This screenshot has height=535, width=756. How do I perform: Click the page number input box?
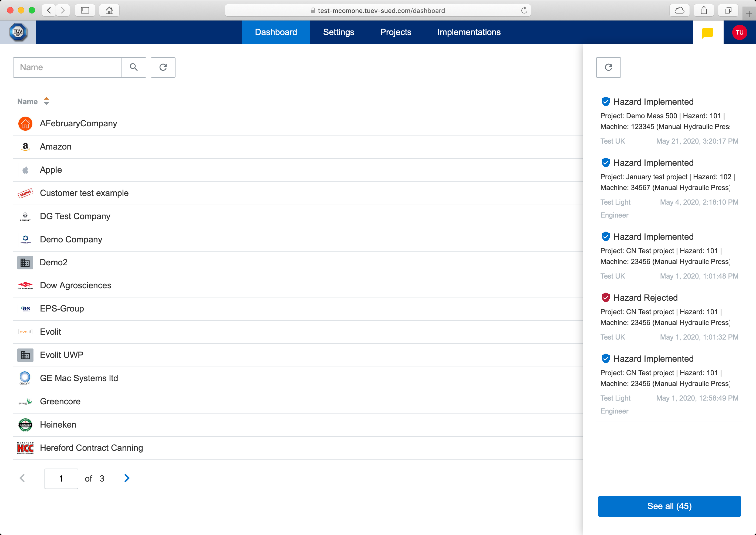pyautogui.click(x=61, y=478)
